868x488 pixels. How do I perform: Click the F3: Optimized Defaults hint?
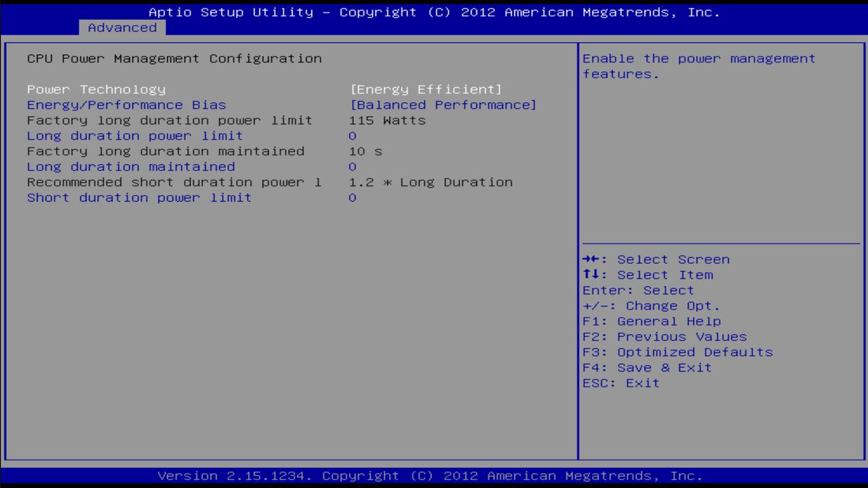point(677,352)
